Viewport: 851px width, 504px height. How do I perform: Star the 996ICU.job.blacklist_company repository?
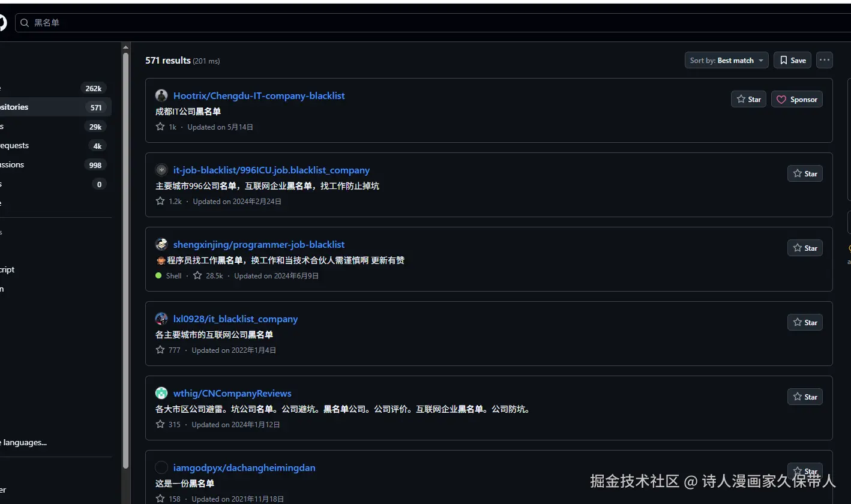click(x=805, y=173)
